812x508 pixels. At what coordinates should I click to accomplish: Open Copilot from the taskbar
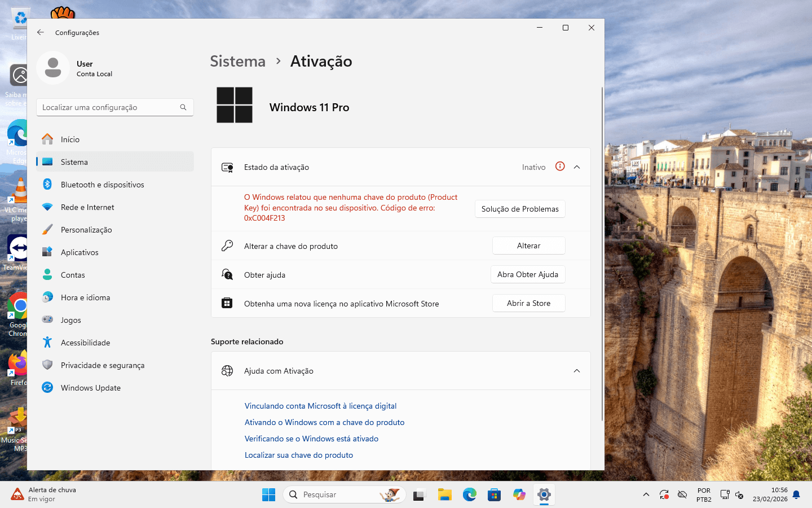[x=519, y=495]
